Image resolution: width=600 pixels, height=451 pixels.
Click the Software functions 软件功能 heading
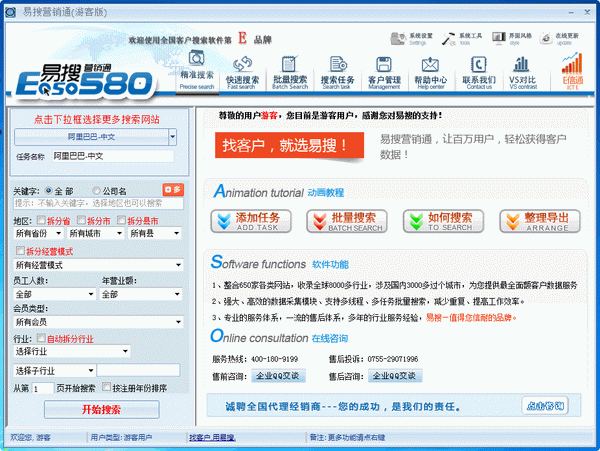coord(280,263)
